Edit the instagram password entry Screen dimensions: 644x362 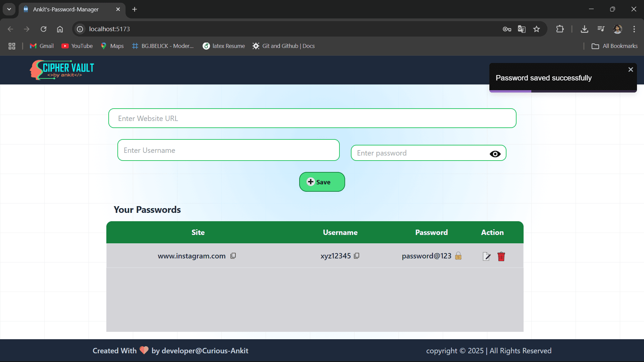point(486,256)
